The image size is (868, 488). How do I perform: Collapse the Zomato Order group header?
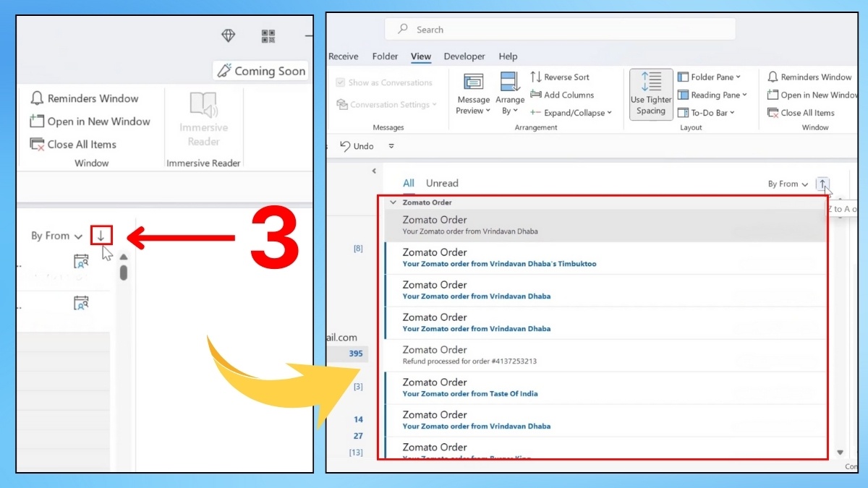393,202
